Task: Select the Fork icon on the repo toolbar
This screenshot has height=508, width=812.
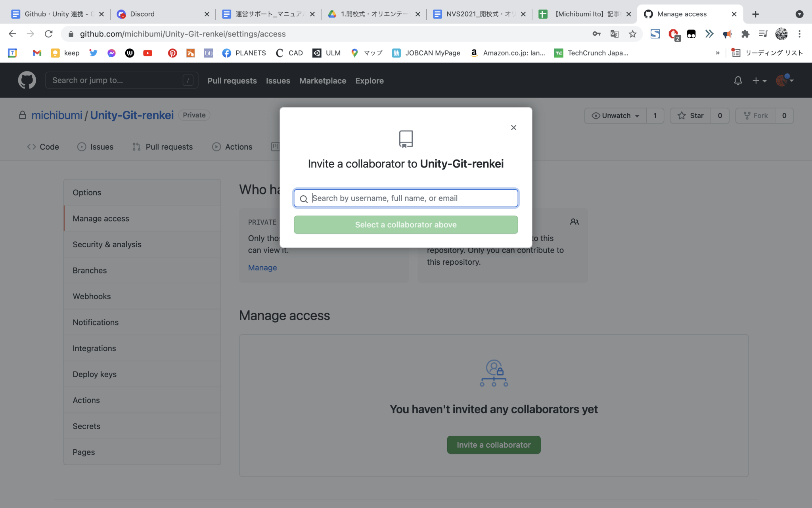Action: (747, 115)
